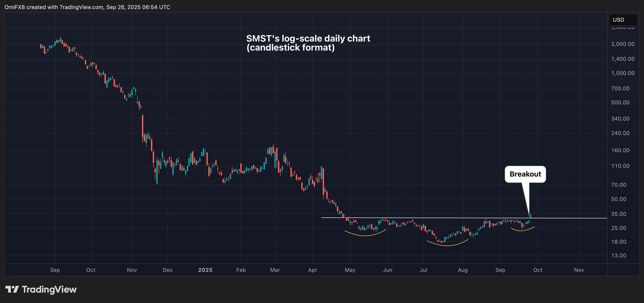
Task: Toggle the USD currency display button
Action: click(x=623, y=20)
